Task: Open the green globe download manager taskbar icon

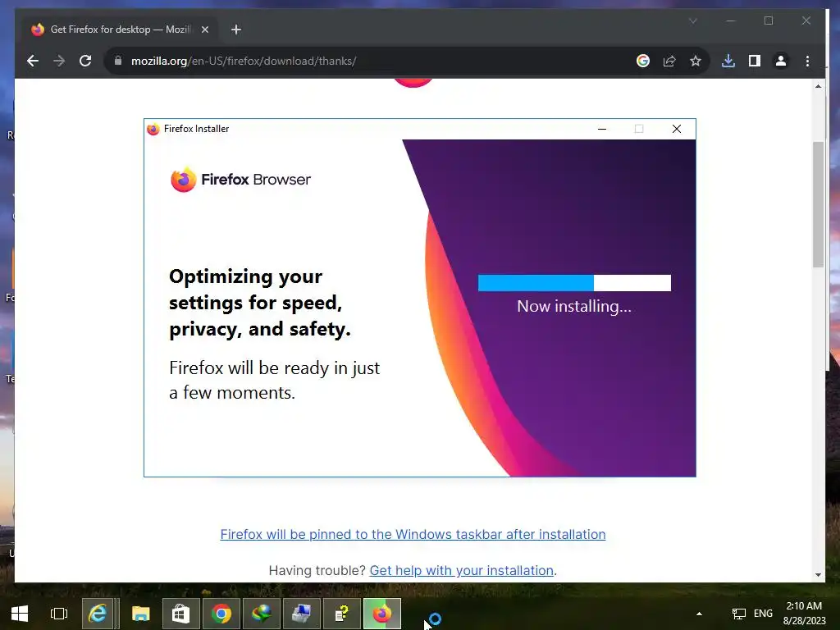Action: pyautogui.click(x=262, y=614)
